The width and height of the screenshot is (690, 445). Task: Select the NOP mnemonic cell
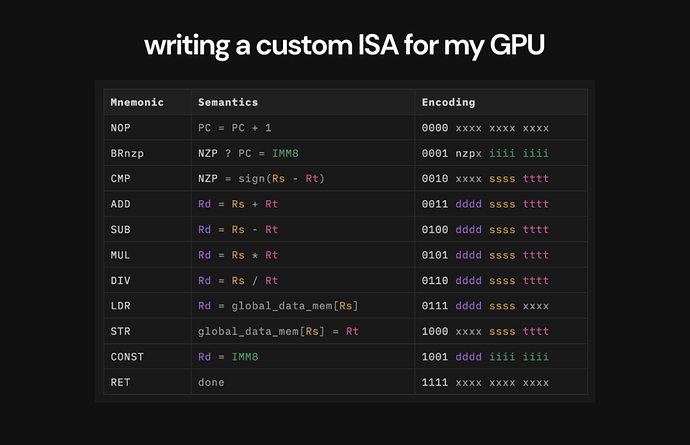(121, 128)
